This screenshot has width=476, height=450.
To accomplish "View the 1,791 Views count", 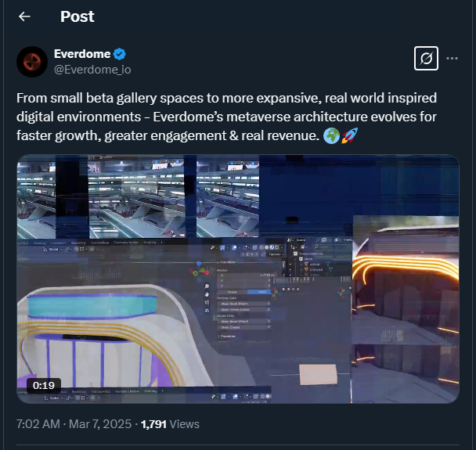I will pos(170,424).
